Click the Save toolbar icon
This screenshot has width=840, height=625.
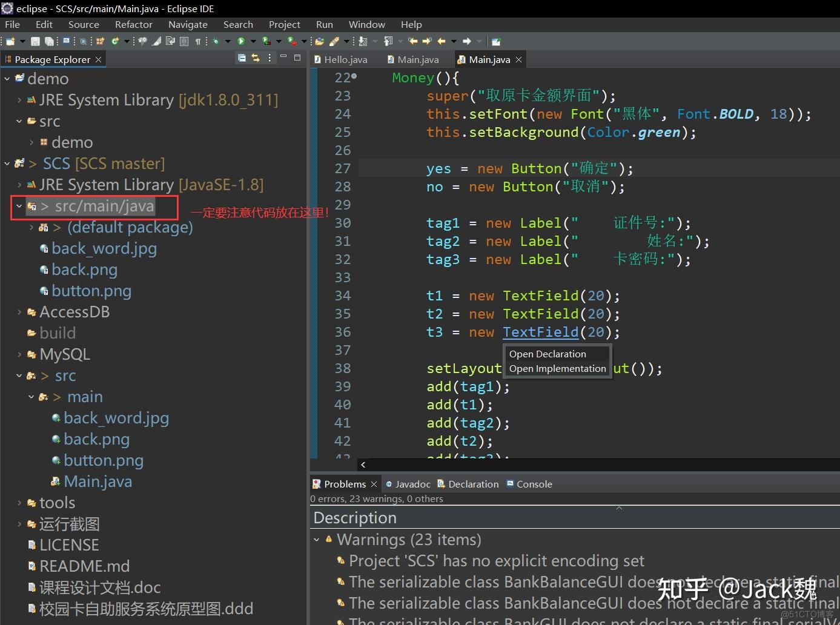35,41
